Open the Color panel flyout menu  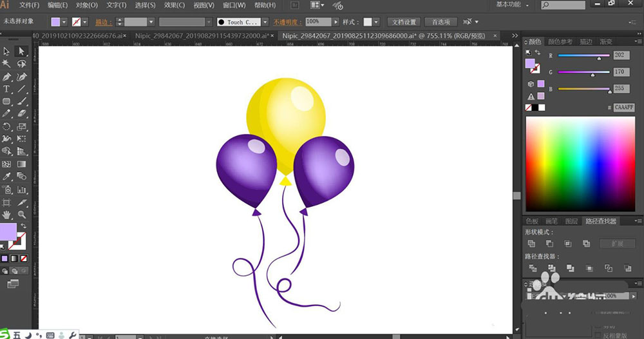[638, 41]
